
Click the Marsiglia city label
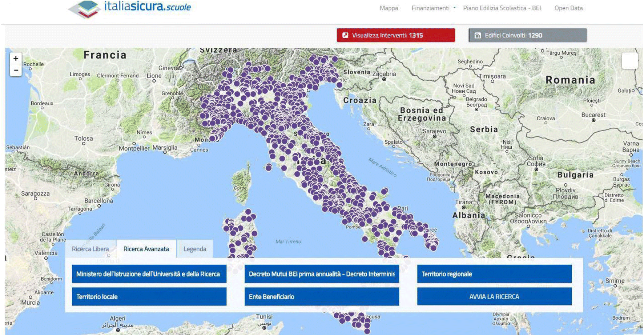point(165,148)
